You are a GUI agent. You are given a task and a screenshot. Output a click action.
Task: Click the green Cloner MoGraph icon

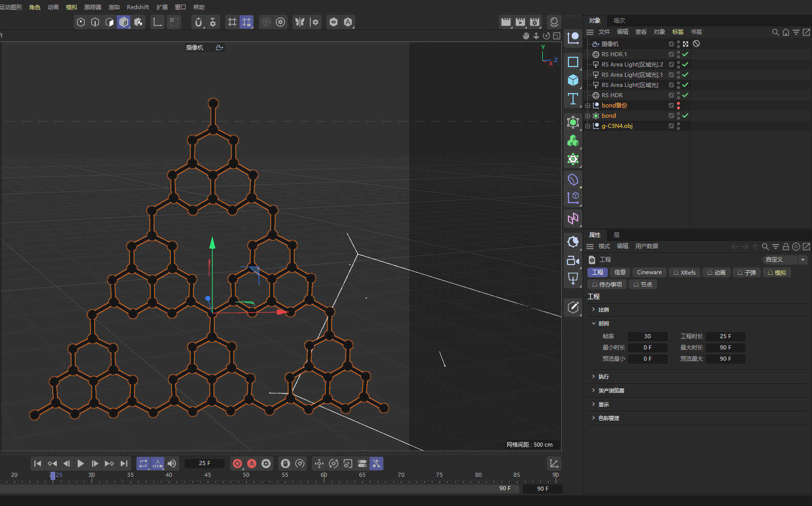click(573, 141)
